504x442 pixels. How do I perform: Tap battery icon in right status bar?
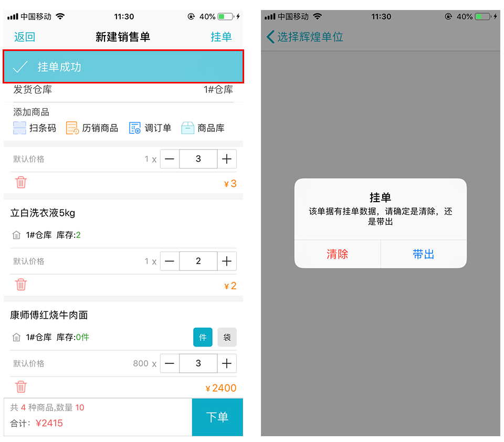coord(484,16)
